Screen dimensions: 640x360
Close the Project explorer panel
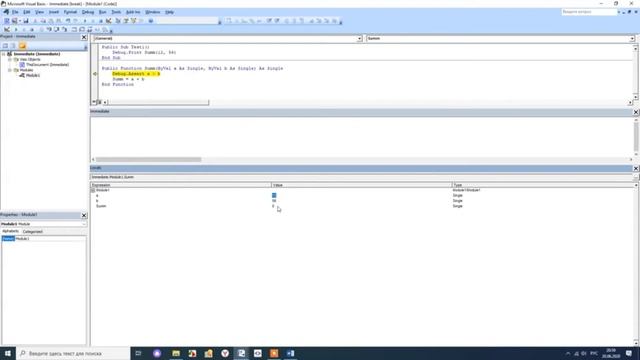click(x=84, y=37)
